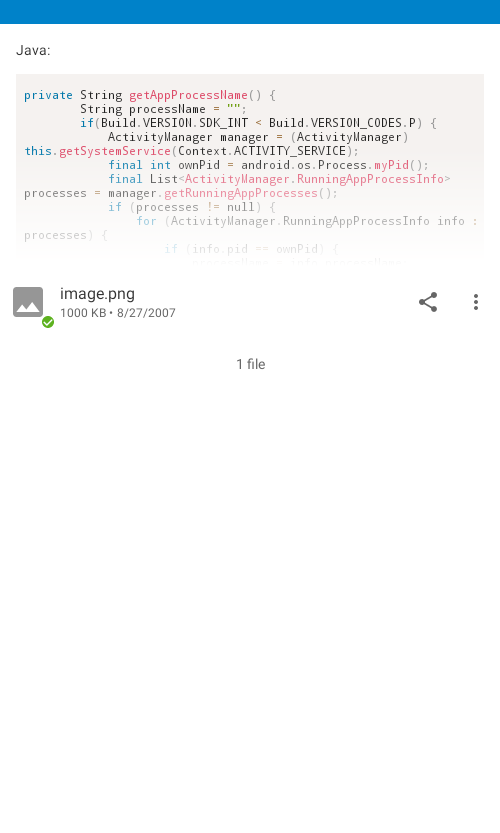Tap the getSystemService call in code
Image resolution: width=500 pixels, height=833 pixels.
point(115,151)
